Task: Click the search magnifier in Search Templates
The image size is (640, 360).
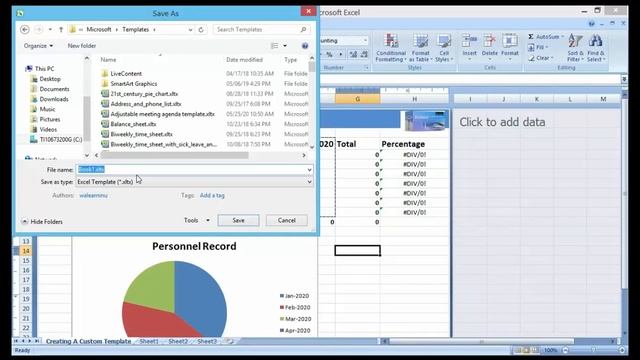Action: (x=303, y=29)
